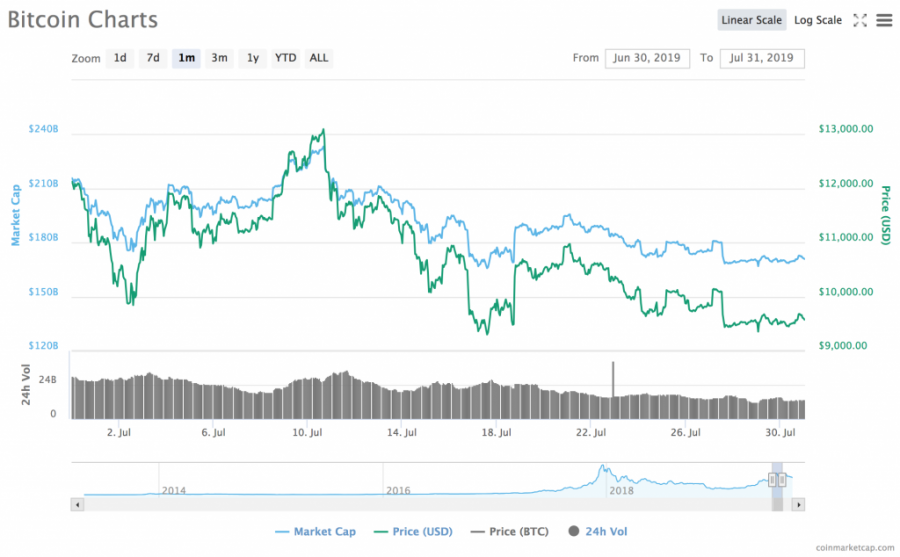
Task: Click the 10. Jul x-axis label
Action: pos(307,432)
